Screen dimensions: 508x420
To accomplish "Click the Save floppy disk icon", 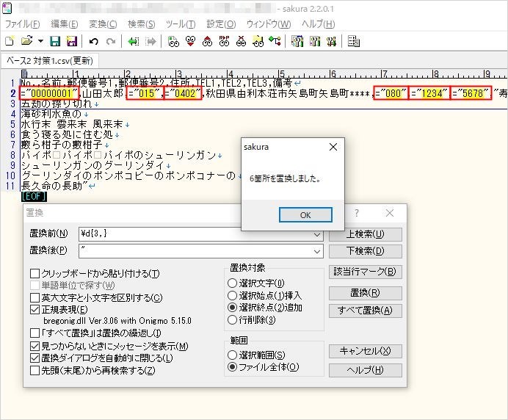I will coord(55,41).
